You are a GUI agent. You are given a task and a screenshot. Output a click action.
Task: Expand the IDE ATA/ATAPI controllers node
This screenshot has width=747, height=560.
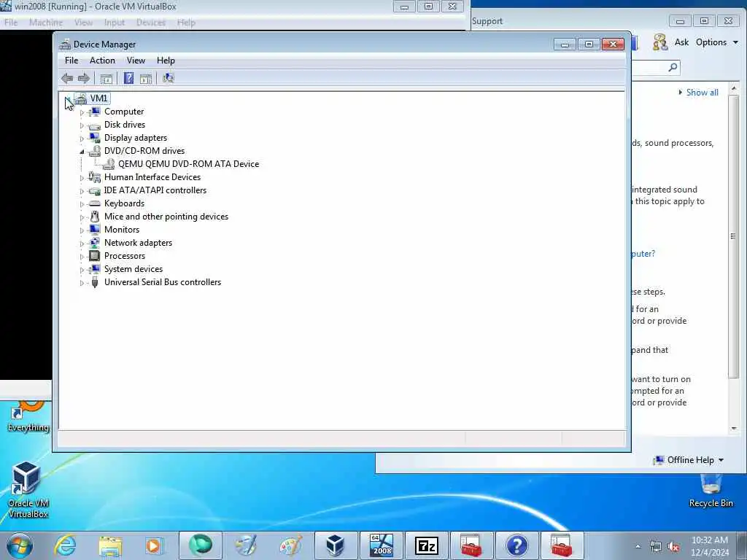(82, 191)
